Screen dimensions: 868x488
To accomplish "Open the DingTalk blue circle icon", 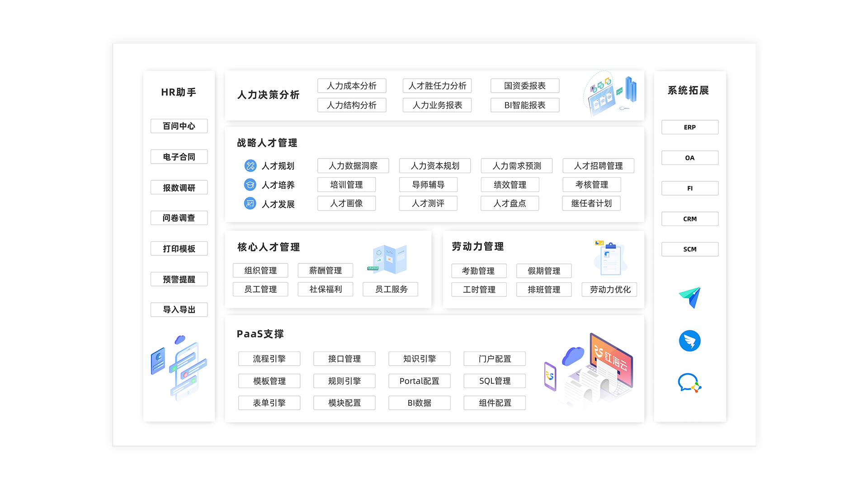I will coord(690,341).
